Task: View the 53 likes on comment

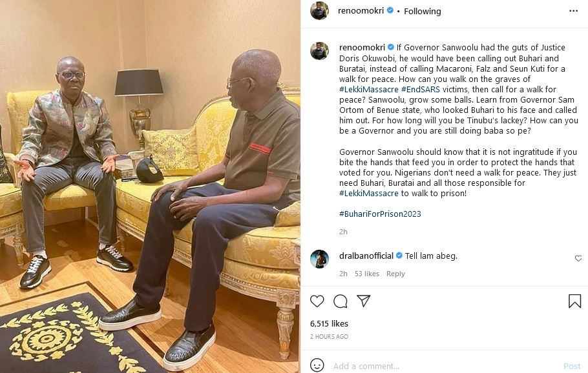Action: click(367, 274)
